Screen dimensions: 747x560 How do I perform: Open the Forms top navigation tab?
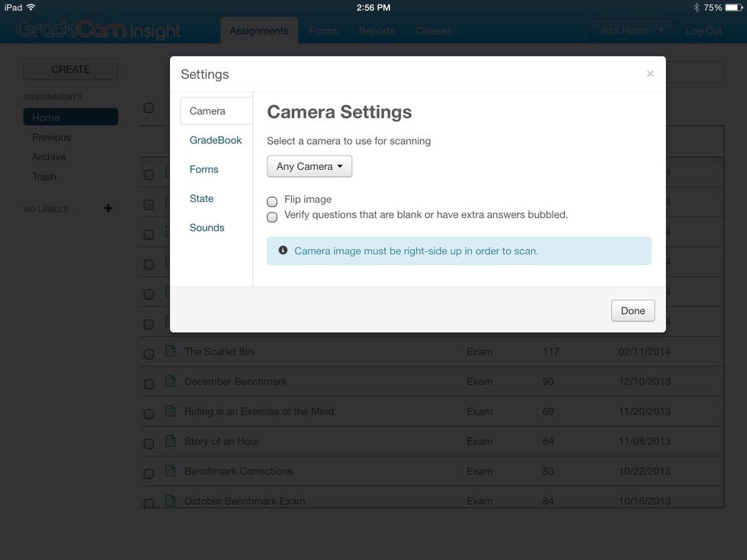323,30
